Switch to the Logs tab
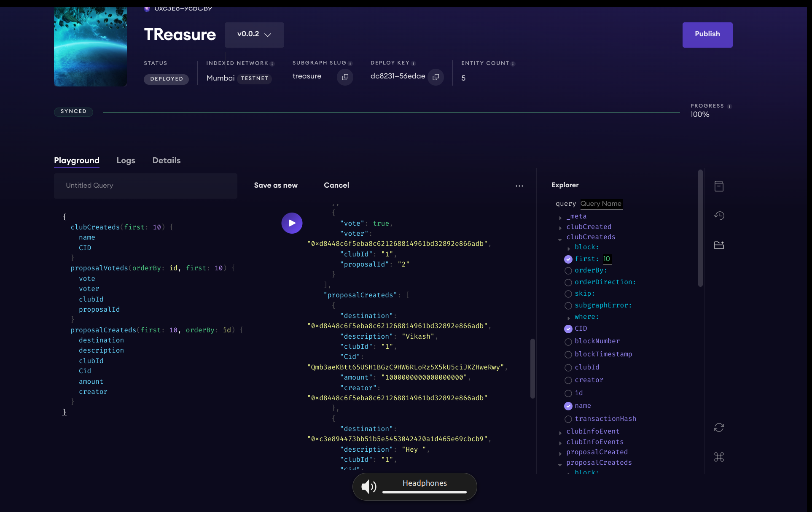Viewport: 812px width, 512px height. click(x=126, y=160)
